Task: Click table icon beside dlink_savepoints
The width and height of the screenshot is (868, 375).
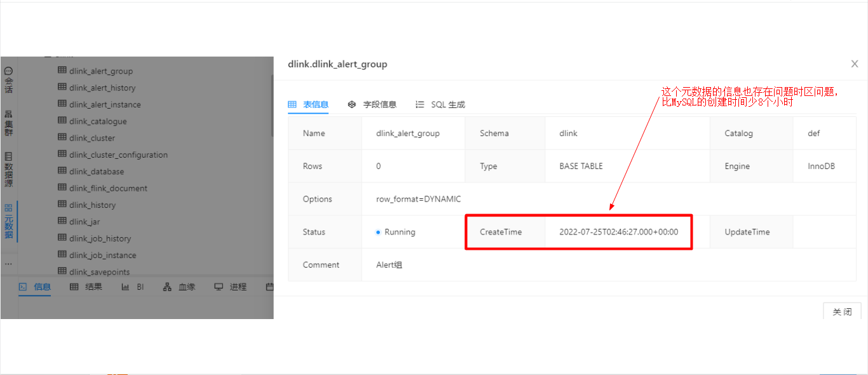Action: (62, 271)
